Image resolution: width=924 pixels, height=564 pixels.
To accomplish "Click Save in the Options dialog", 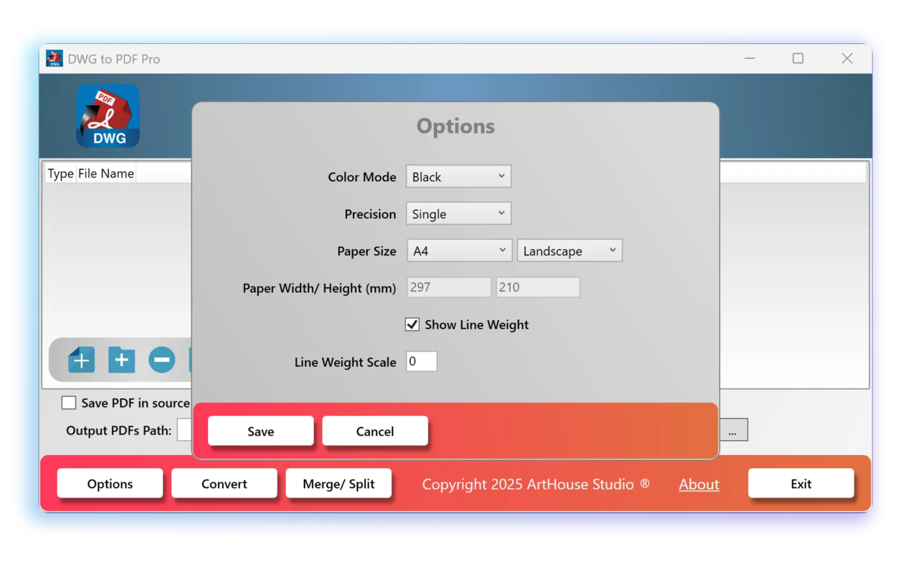I will point(261,431).
